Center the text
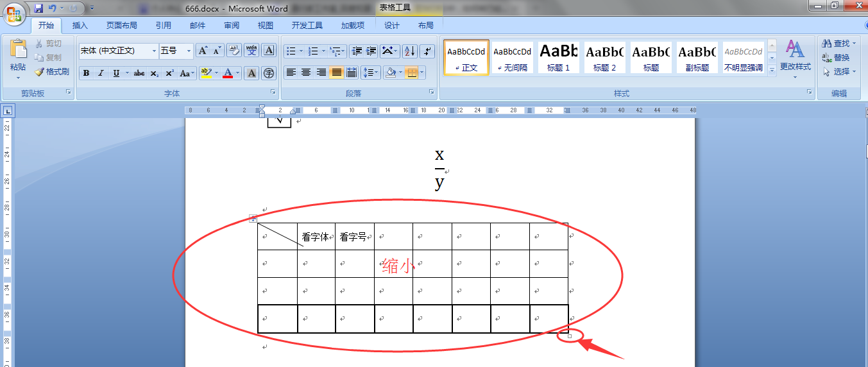This screenshot has width=868, height=367. 306,73
